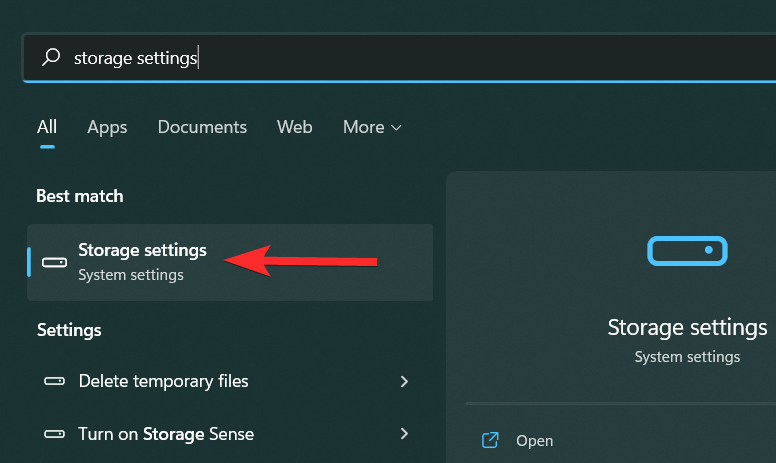Select the Turn on Storage Sense result

166,434
